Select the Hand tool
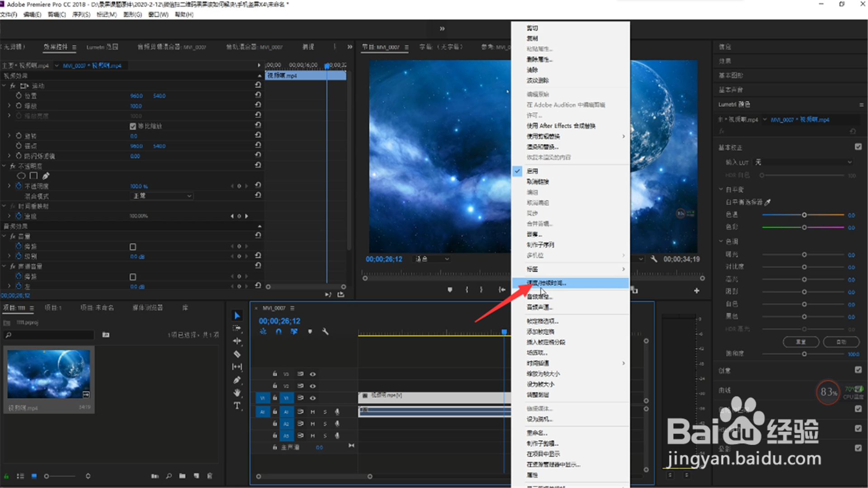The height and width of the screenshot is (488, 868). (x=237, y=393)
